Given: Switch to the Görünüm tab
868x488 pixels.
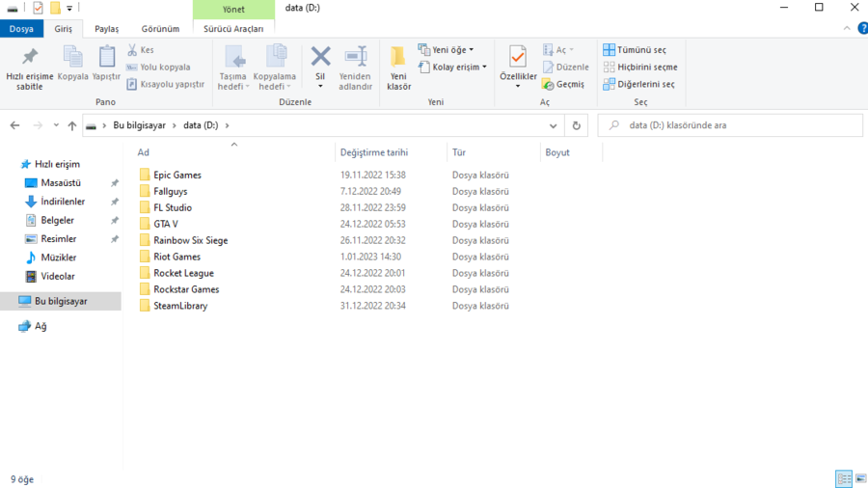Looking at the screenshot, I should coord(160,29).
